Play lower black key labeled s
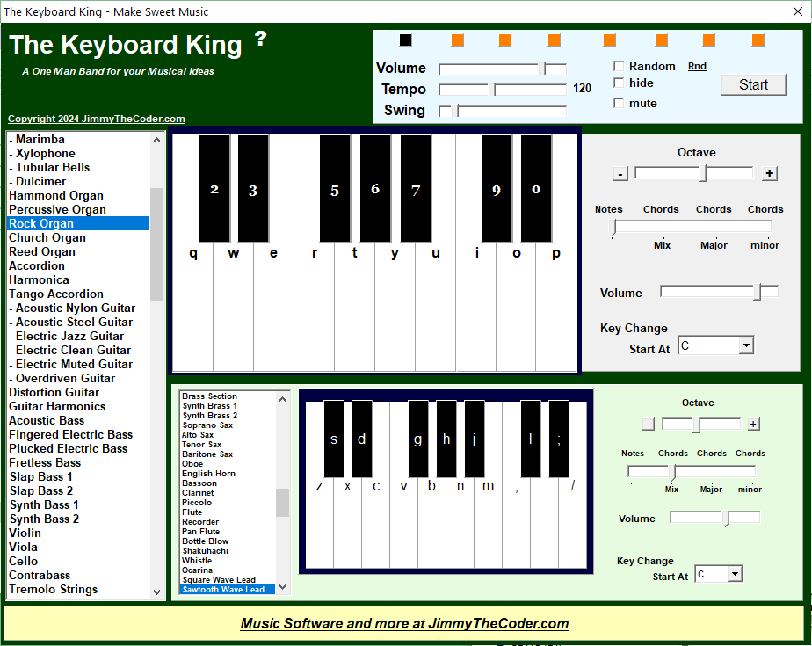The height and width of the screenshot is (646, 812). [x=334, y=439]
